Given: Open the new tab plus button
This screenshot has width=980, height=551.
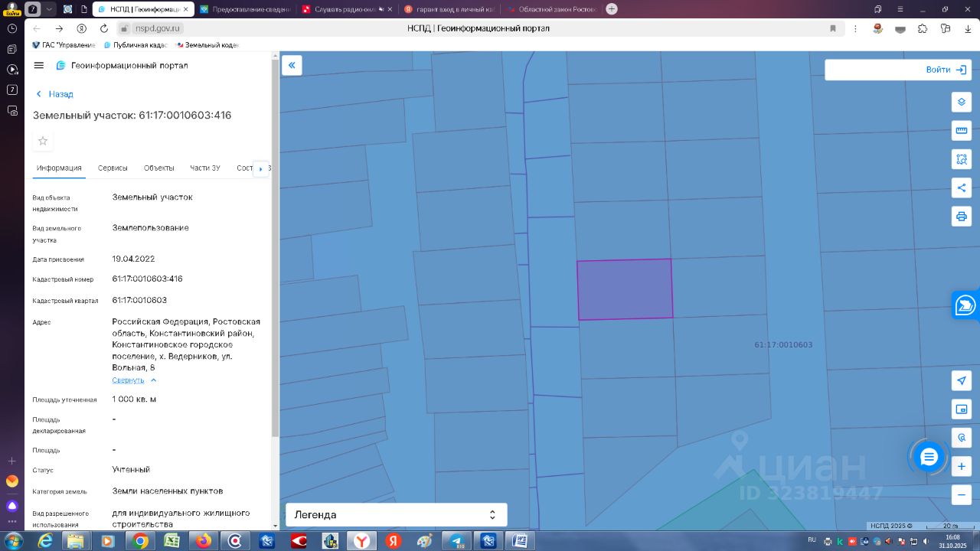Looking at the screenshot, I should coord(612,9).
